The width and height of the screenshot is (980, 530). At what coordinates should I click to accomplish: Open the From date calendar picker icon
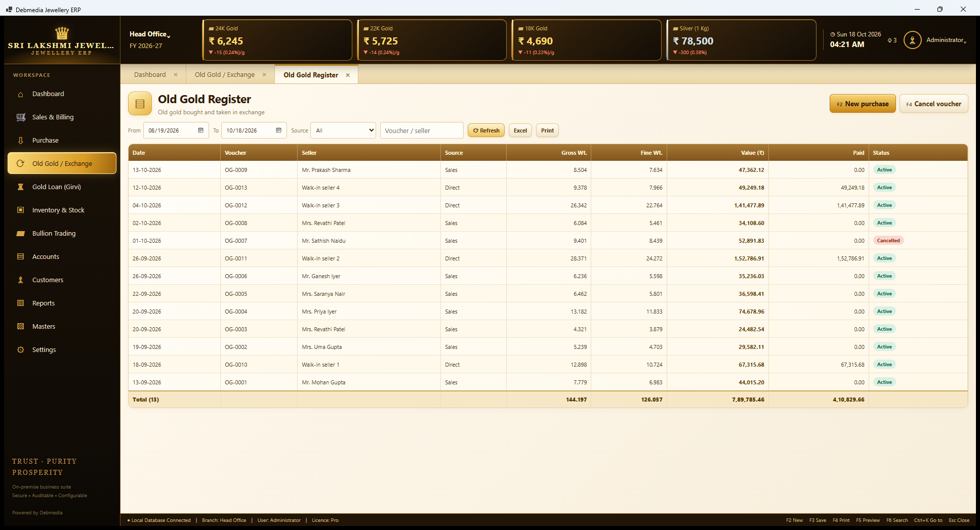[200, 130]
